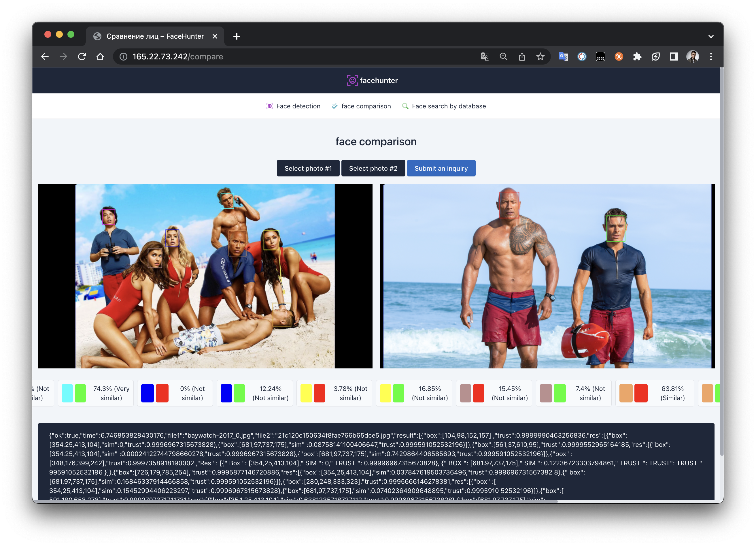756x546 pixels.
Task: Click the orange swatch in 63.81% card
Action: tap(626, 393)
